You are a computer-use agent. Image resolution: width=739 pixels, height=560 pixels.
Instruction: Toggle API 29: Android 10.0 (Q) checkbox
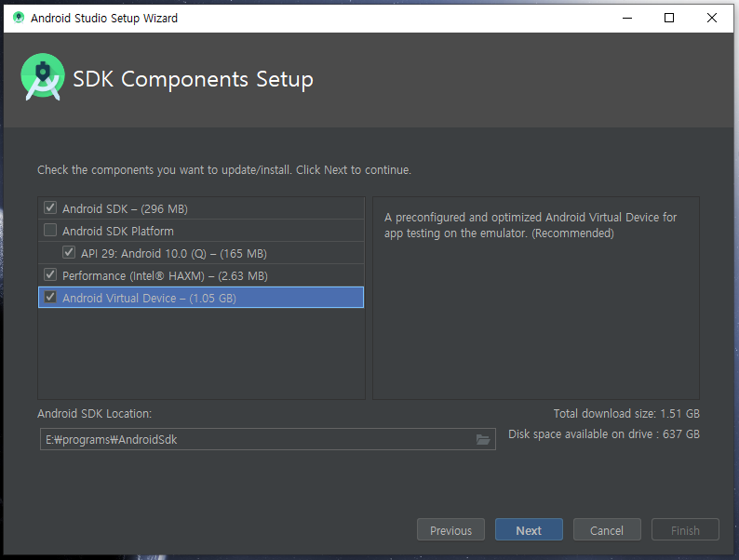click(x=69, y=252)
